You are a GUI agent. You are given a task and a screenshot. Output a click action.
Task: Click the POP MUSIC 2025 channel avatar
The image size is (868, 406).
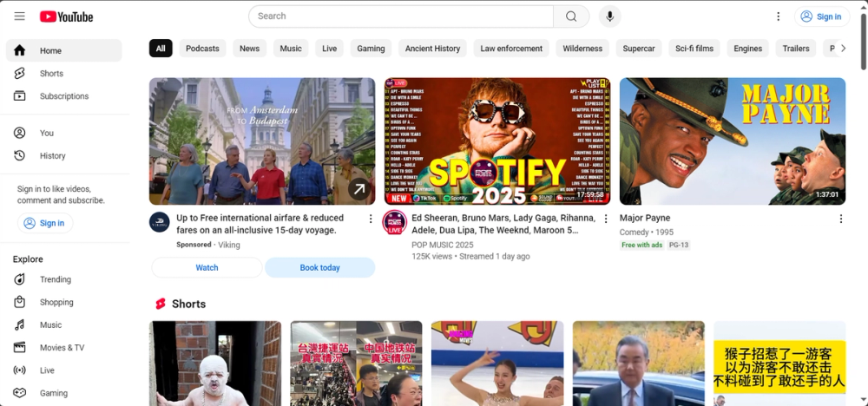(x=395, y=222)
